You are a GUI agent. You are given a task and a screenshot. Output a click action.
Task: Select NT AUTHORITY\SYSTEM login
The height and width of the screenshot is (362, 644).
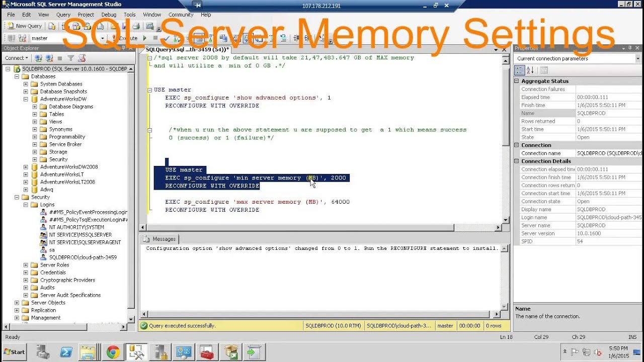coord(76,227)
